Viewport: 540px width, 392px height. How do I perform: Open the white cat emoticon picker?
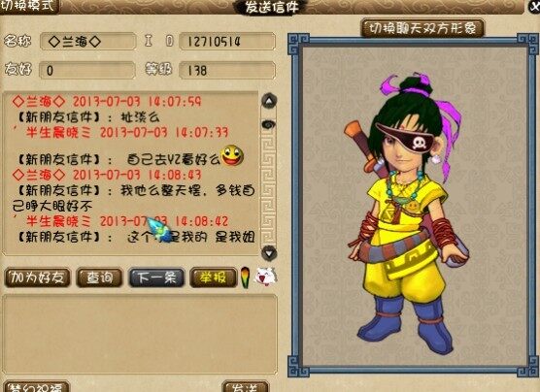(x=265, y=278)
